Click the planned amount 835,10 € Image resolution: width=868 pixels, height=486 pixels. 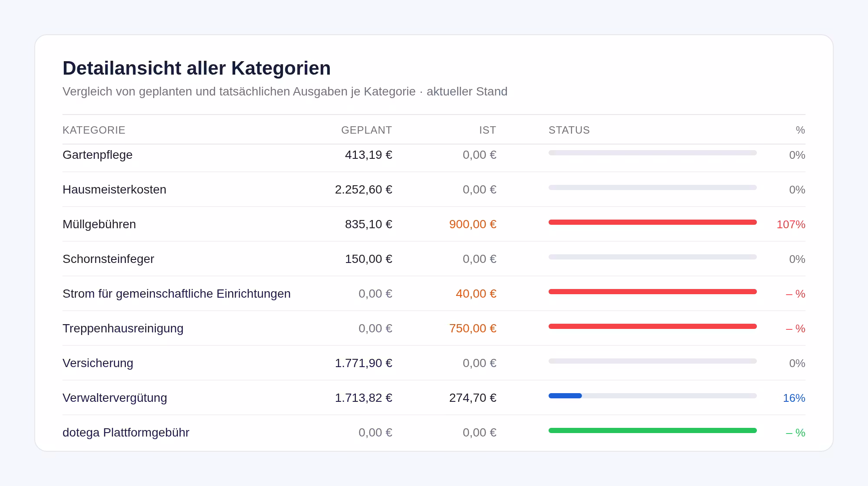pos(368,224)
